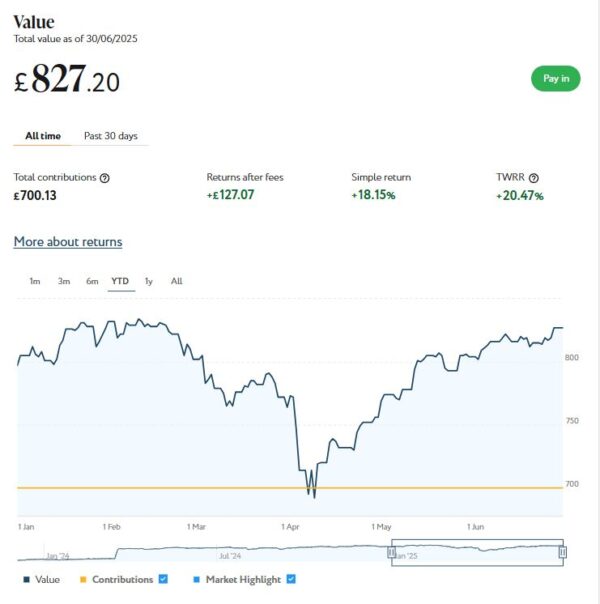The height and width of the screenshot is (604, 600).
Task: Click the TWRR info question icon
Action: [x=533, y=178]
